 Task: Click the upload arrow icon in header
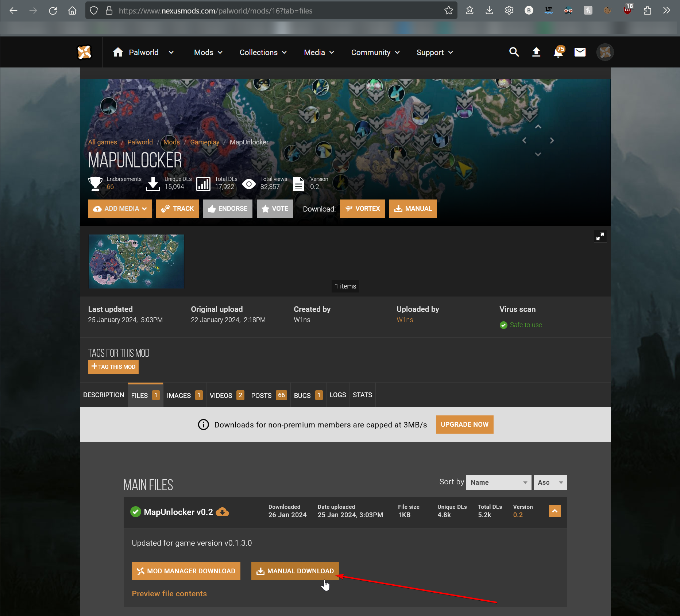click(x=536, y=52)
